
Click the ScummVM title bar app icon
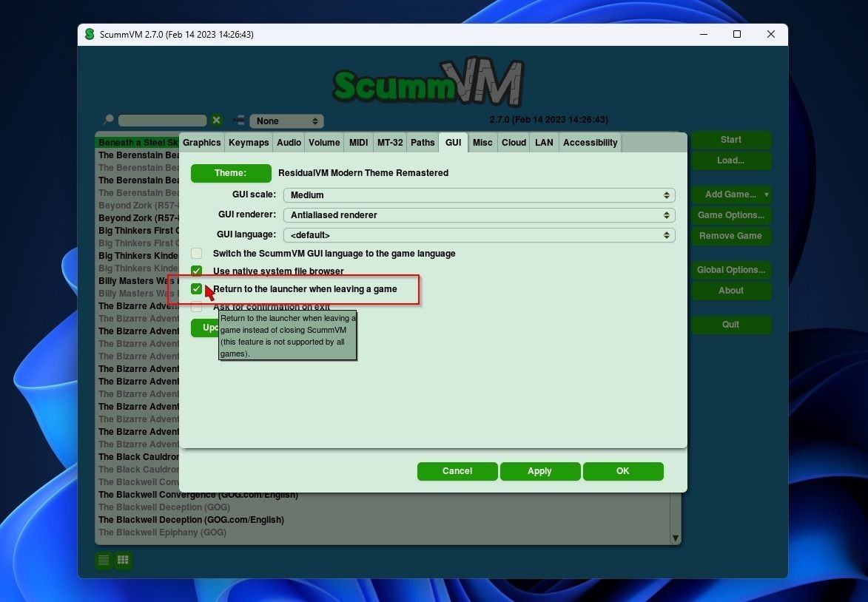(90, 34)
